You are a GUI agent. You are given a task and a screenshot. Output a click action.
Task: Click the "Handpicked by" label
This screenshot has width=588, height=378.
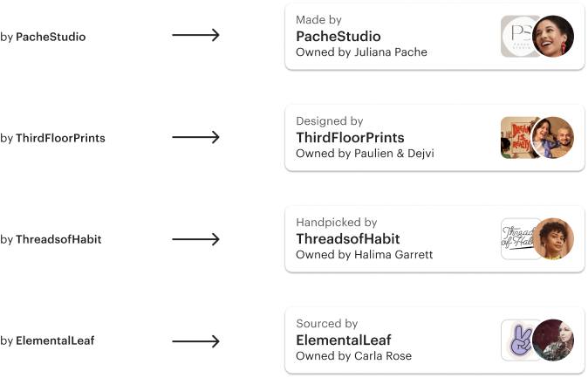(336, 223)
